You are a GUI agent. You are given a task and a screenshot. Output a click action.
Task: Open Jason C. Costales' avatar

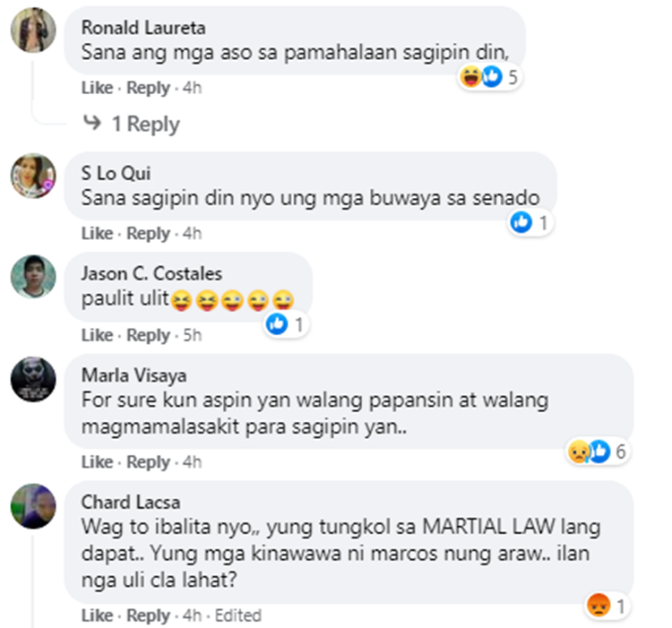tap(33, 276)
